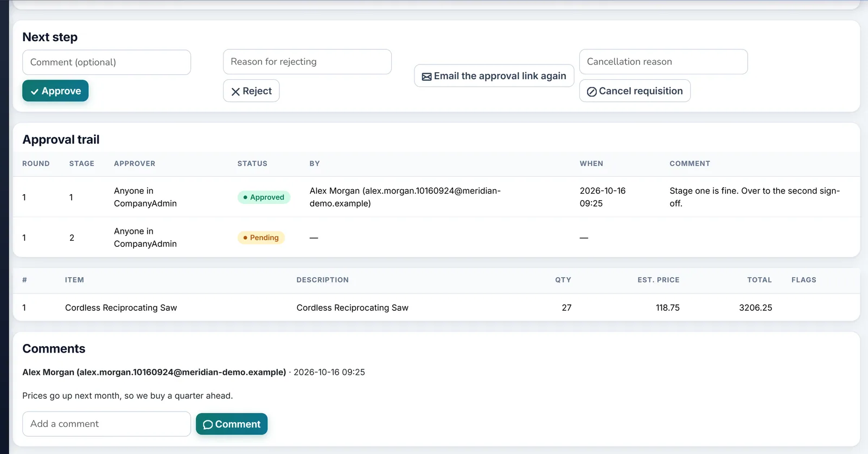
Task: Click Cancel requisition button
Action: pos(635,91)
